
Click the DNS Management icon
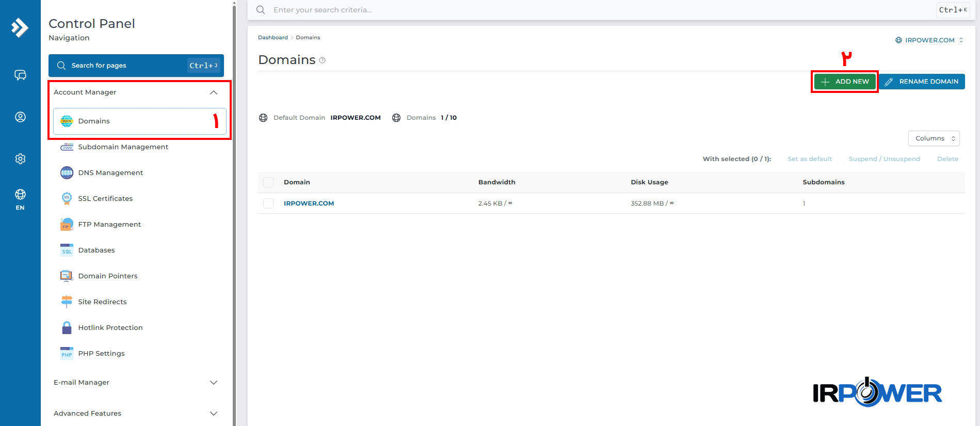coord(67,173)
